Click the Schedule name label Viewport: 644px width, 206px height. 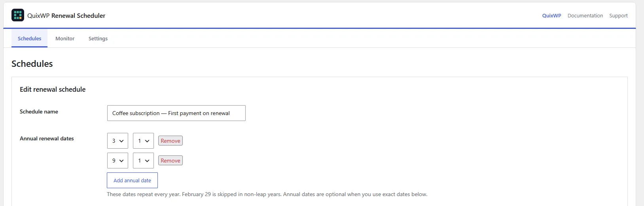[x=39, y=112]
